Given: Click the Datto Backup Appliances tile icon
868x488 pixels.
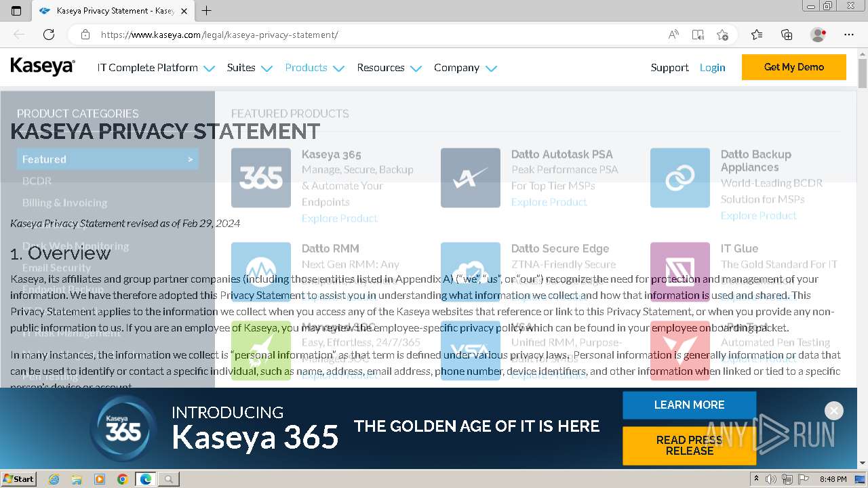Looking at the screenshot, I should pos(680,178).
